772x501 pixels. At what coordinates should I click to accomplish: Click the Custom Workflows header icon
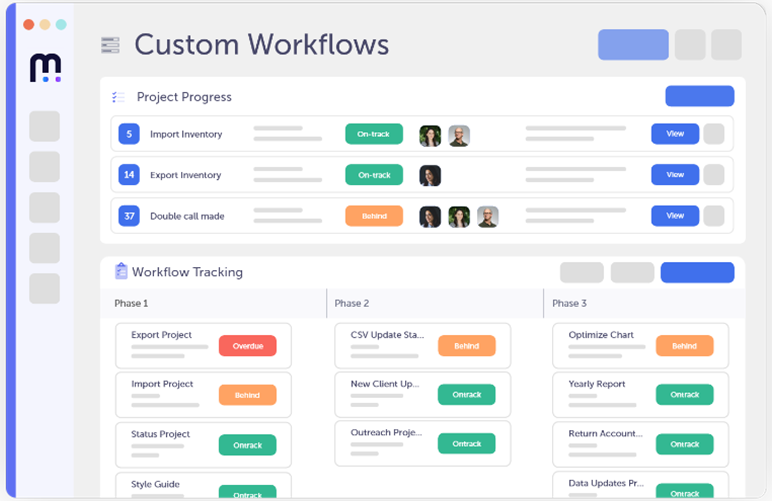tap(110, 45)
